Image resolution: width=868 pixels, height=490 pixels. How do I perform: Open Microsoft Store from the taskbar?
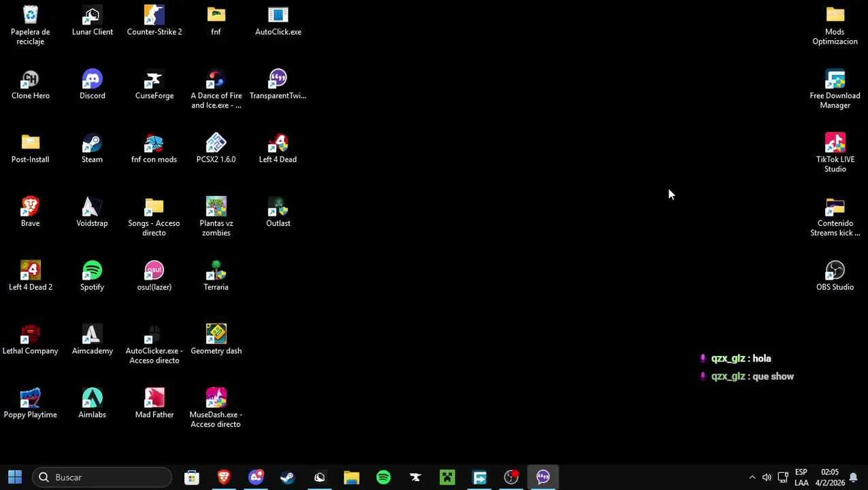tap(192, 477)
